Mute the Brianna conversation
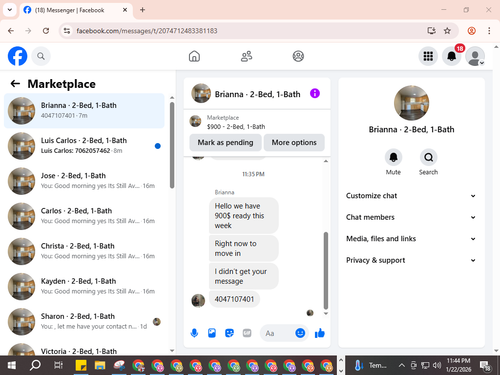This screenshot has height=375, width=500. pyautogui.click(x=393, y=162)
